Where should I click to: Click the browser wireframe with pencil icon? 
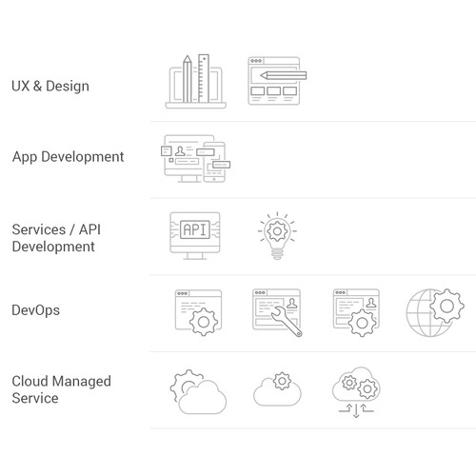pyautogui.click(x=277, y=81)
